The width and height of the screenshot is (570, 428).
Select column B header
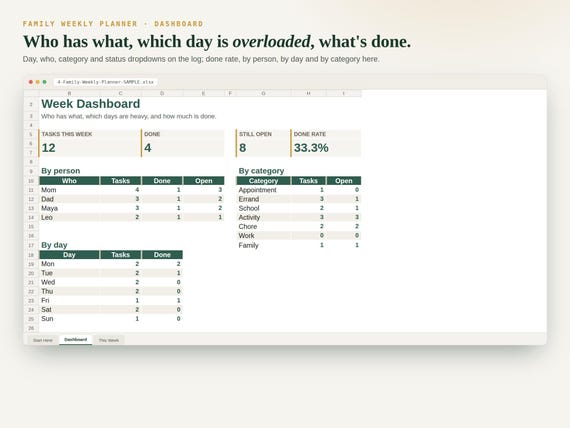[69, 93]
